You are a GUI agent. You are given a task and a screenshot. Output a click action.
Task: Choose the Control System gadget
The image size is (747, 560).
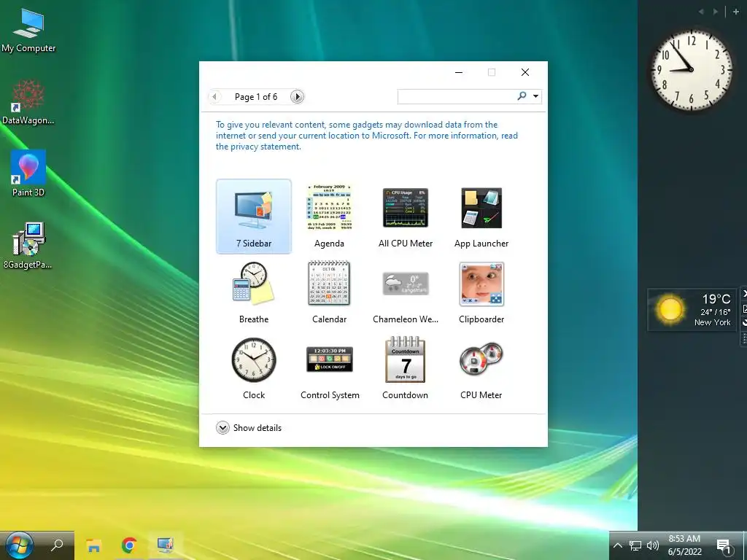coord(330,368)
